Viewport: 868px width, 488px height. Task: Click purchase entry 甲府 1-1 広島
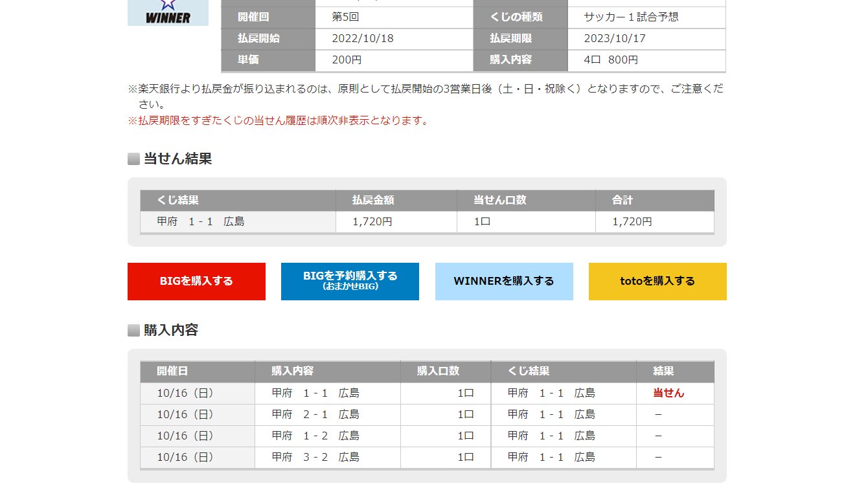315,393
